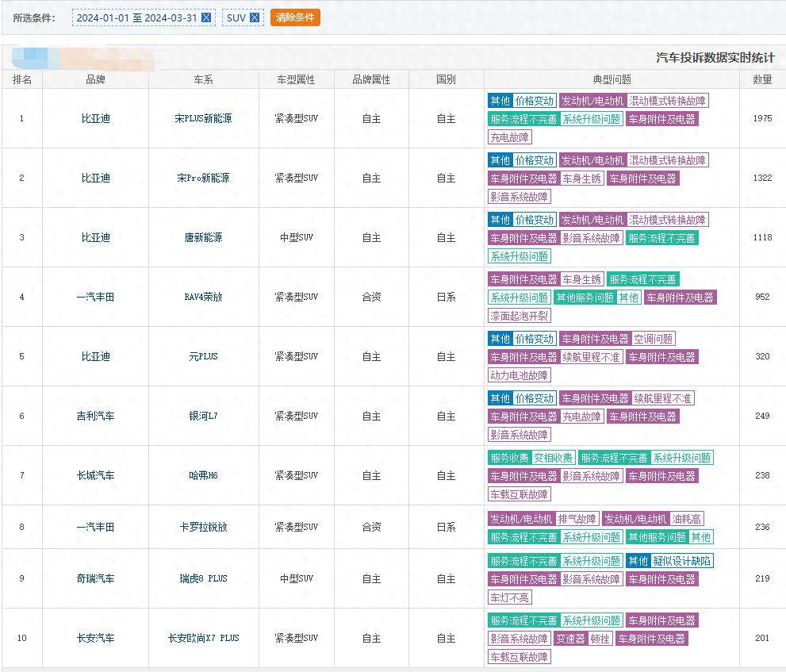Open the 瑞虎8 PLUS series link
786x672 pixels.
(x=203, y=578)
